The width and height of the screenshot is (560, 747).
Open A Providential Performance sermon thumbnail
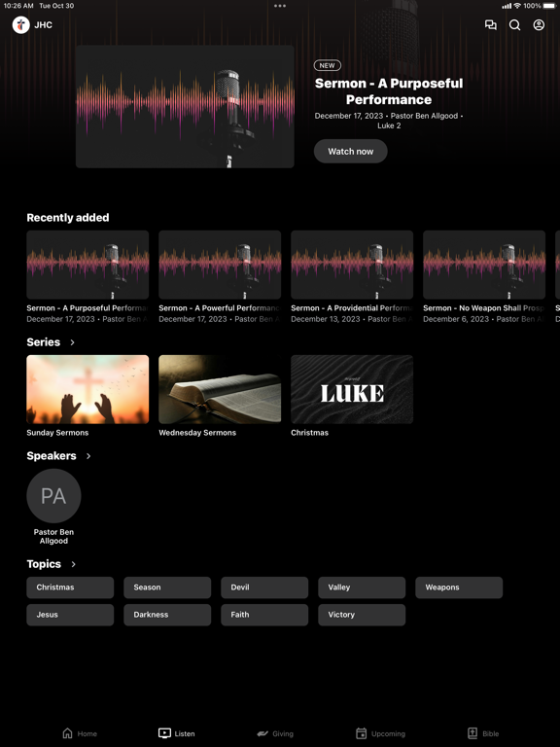352,265
